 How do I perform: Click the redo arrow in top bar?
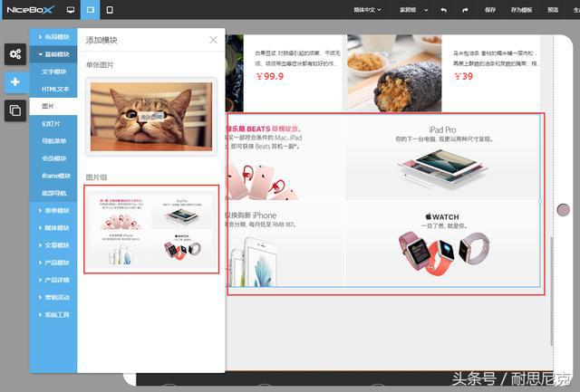point(466,10)
